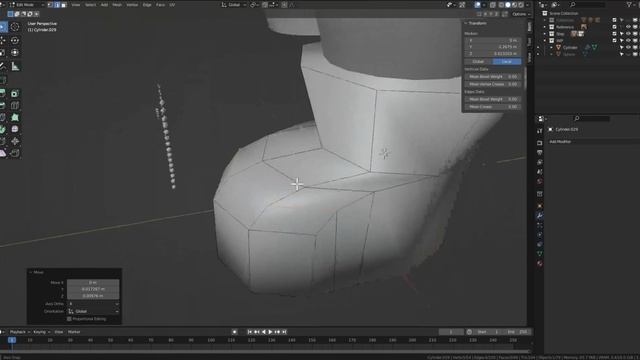640x360 pixels.
Task: Uncheck the Reference collection exclude checkbox
Action: click(x=614, y=27)
